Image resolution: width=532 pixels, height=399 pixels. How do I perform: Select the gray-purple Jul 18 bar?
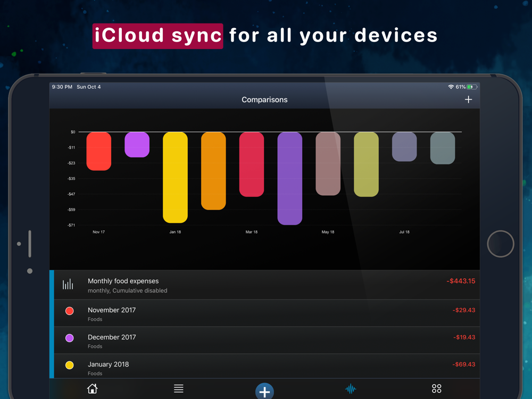[x=404, y=147]
